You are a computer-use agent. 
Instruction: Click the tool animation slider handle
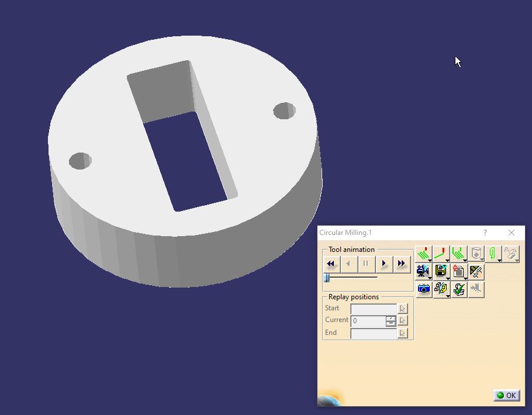(x=327, y=278)
